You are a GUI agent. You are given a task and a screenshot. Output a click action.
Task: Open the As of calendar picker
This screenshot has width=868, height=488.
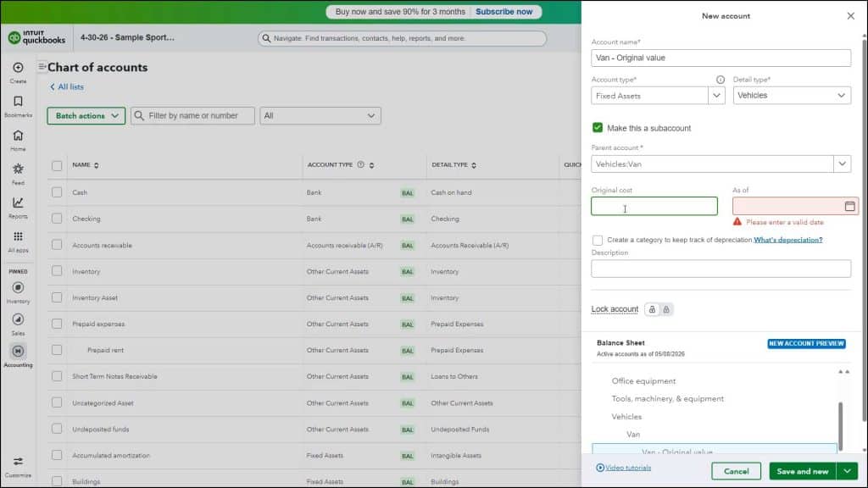[849, 207]
